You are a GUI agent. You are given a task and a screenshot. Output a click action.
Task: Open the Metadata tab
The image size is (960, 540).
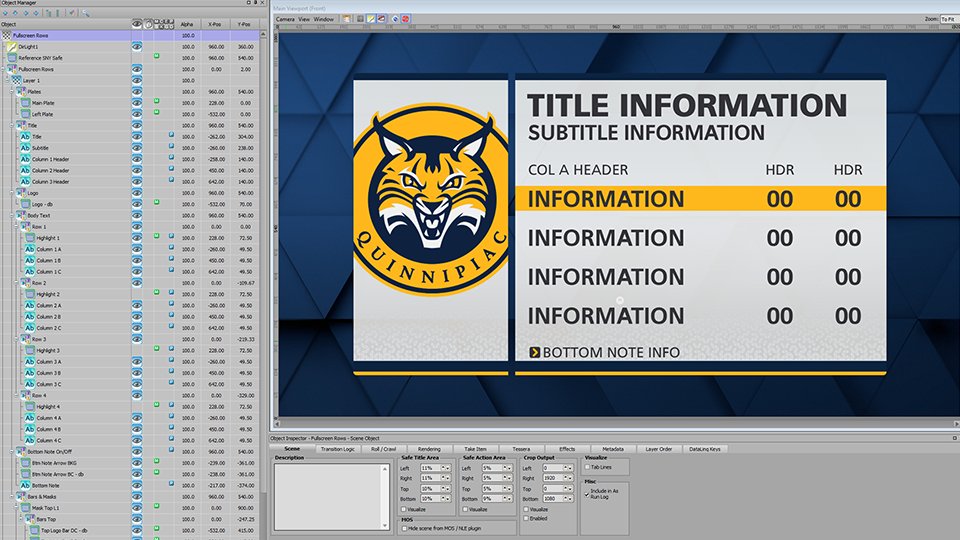[x=613, y=449]
